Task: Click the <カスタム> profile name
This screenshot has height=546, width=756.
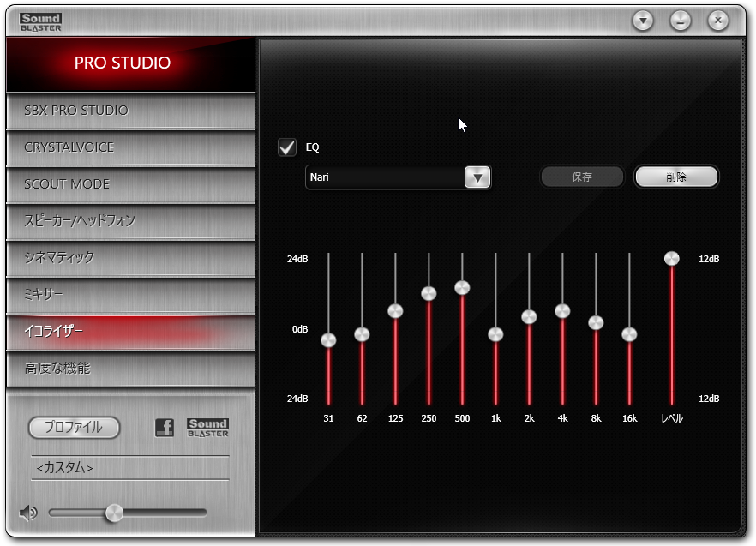Action: coord(64,467)
